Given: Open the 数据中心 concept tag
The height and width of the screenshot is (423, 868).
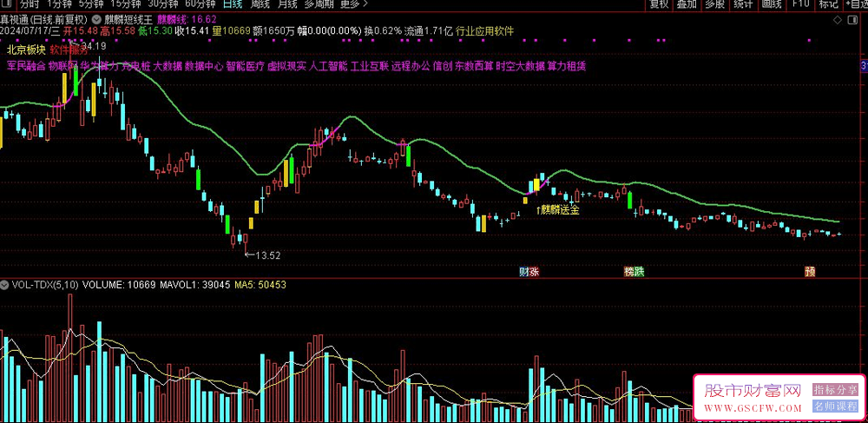Looking at the screenshot, I should click(204, 66).
